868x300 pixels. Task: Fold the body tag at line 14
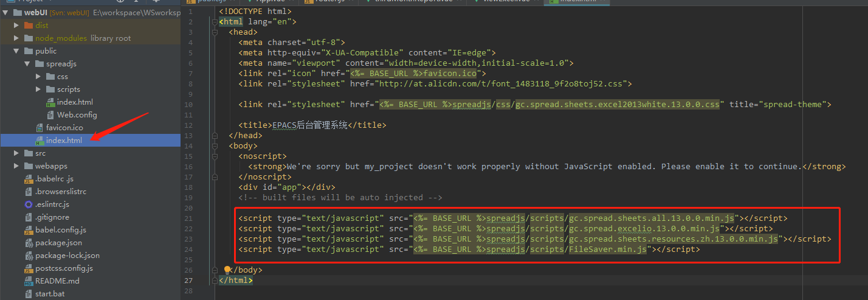click(213, 146)
